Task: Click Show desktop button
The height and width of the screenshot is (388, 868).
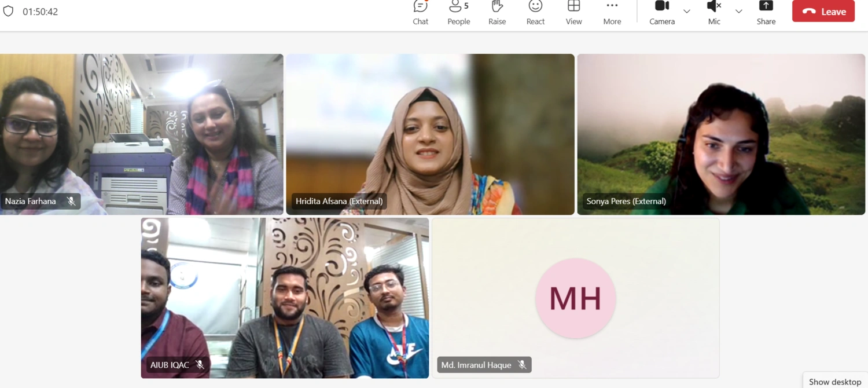Action: click(834, 382)
